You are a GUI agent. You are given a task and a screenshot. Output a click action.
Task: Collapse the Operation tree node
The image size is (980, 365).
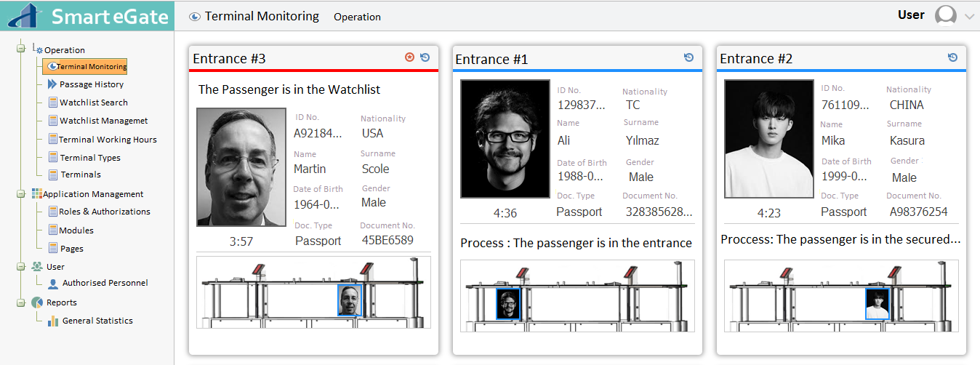pos(21,49)
